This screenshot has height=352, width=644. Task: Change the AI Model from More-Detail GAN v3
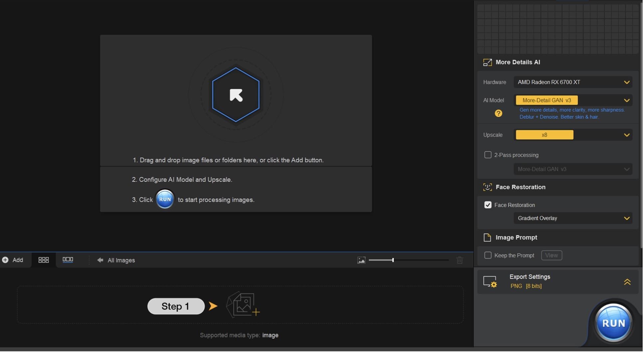coord(573,100)
